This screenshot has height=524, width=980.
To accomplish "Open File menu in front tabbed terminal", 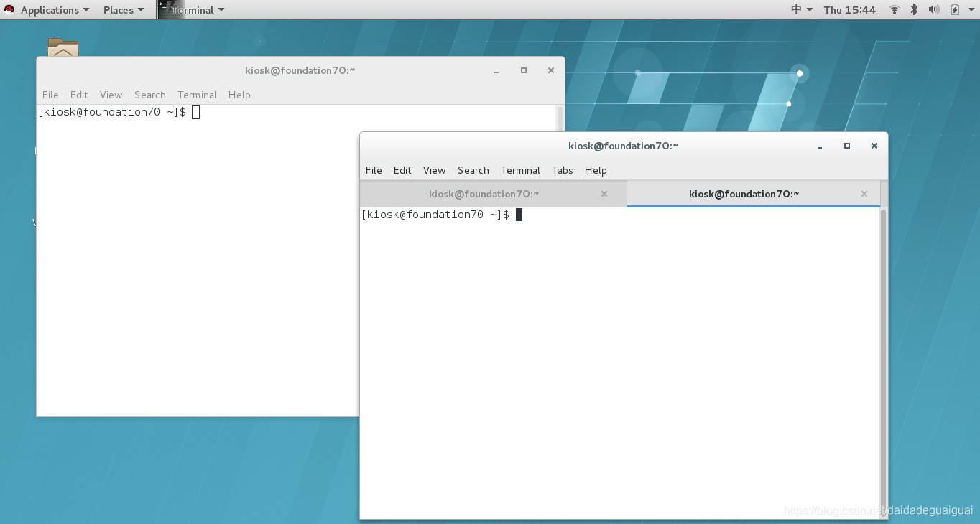I will pos(374,170).
